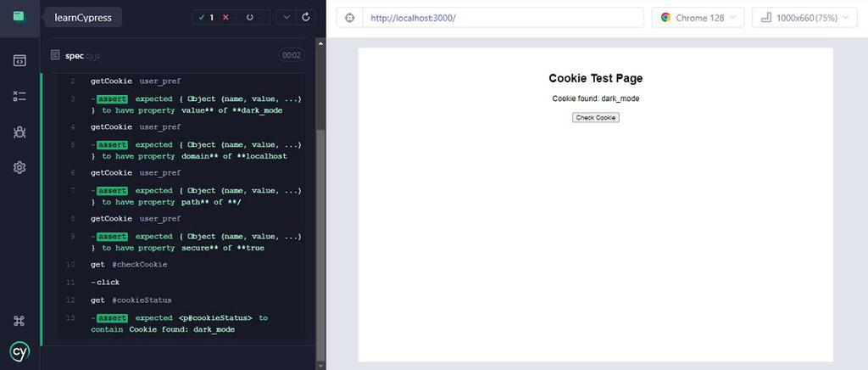Open the Runs list sidebar icon

pos(19,97)
